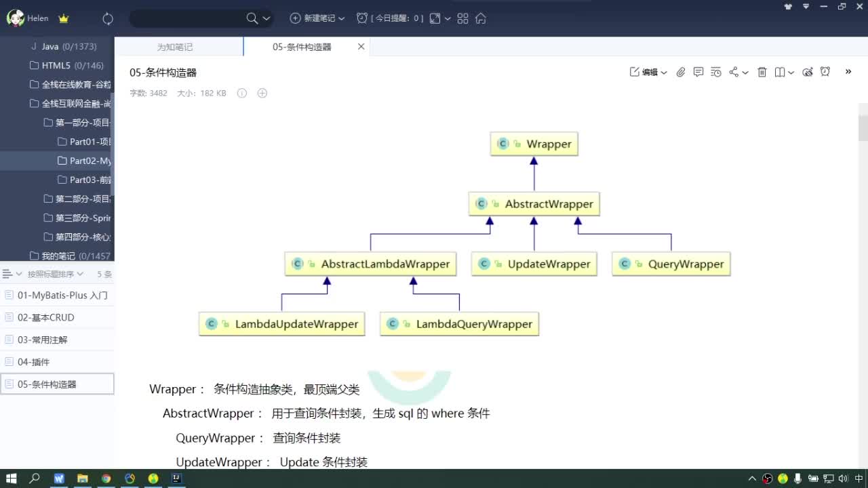The image size is (868, 488).
Task: Select the 全栈互联网金融 folder
Action: 57,103
